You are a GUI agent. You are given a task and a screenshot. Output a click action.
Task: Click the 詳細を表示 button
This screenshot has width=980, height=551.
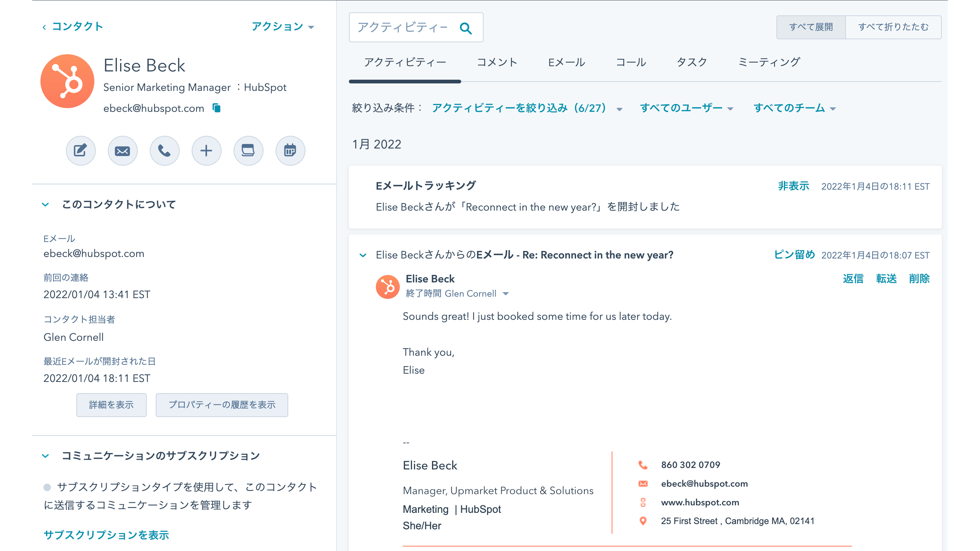click(x=111, y=405)
